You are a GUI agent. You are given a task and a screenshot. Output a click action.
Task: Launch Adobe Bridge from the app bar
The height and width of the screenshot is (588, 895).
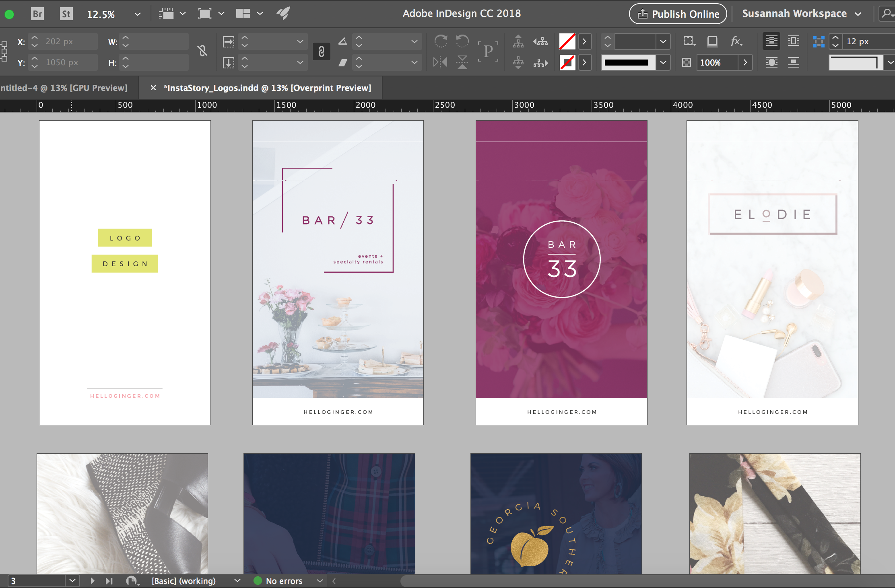(37, 13)
